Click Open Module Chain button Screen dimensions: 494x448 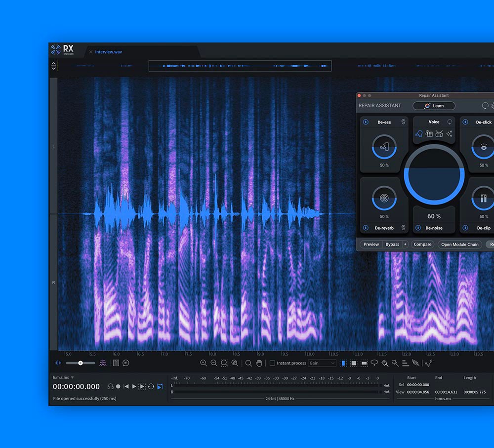coord(459,244)
